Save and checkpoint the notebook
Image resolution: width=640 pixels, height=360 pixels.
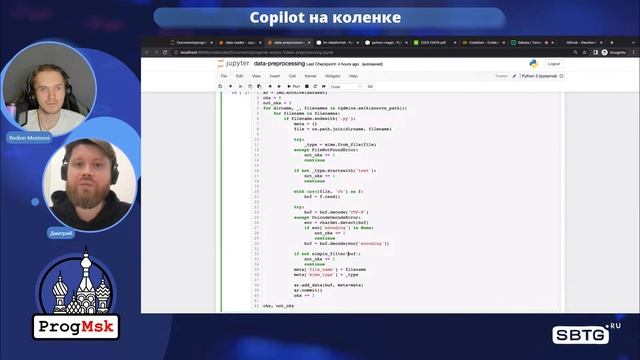220,87
